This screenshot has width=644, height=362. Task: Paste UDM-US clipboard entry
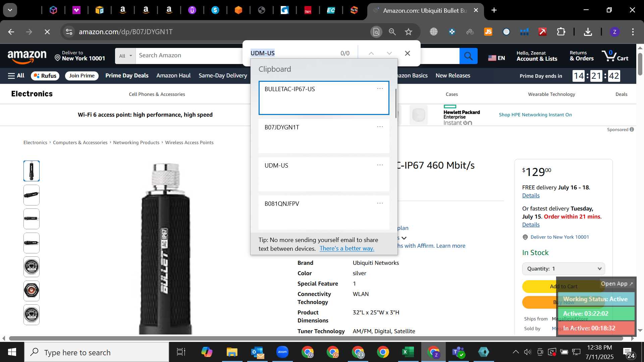324,174
